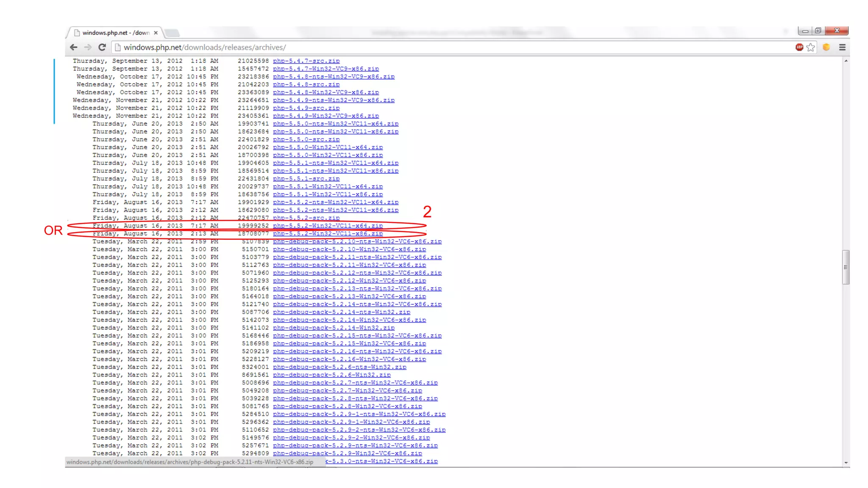Download php-5.5.2-Win32-VC11-x64.zip

[328, 226]
